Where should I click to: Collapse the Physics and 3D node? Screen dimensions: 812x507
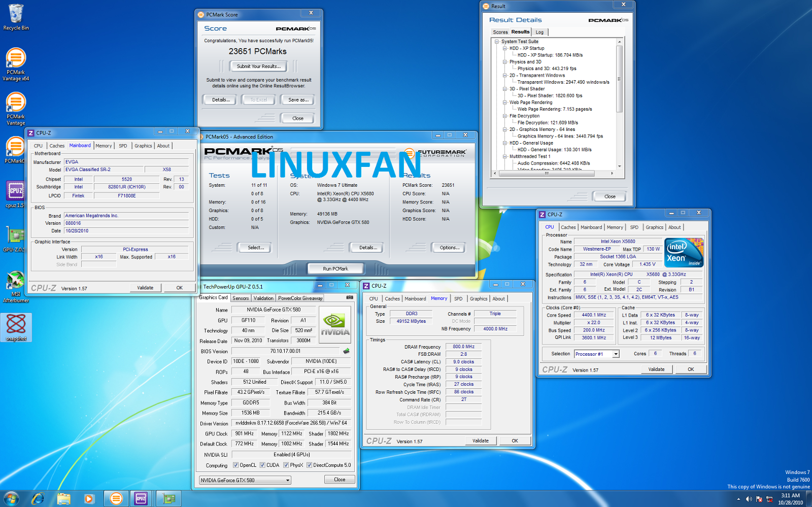pos(505,62)
